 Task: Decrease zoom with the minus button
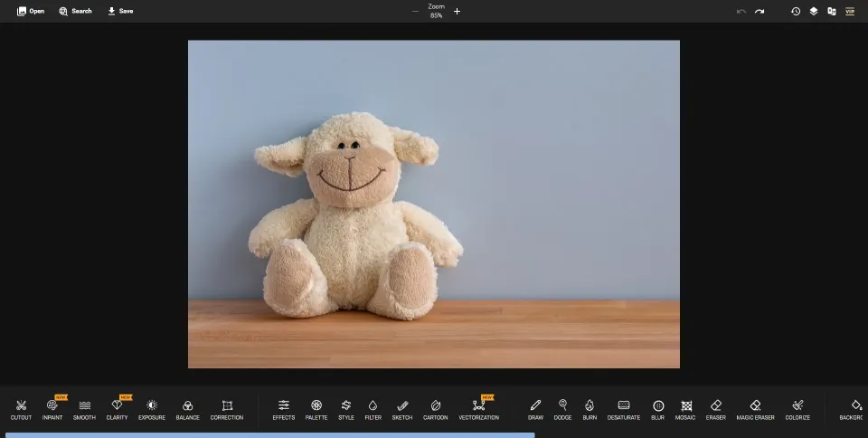coord(415,11)
